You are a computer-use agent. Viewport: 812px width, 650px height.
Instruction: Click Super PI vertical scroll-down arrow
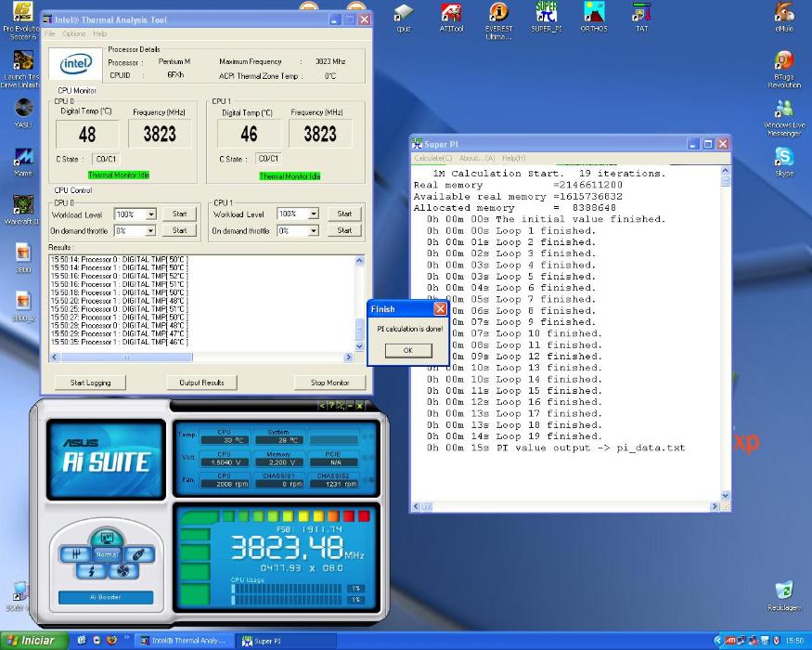[x=726, y=496]
